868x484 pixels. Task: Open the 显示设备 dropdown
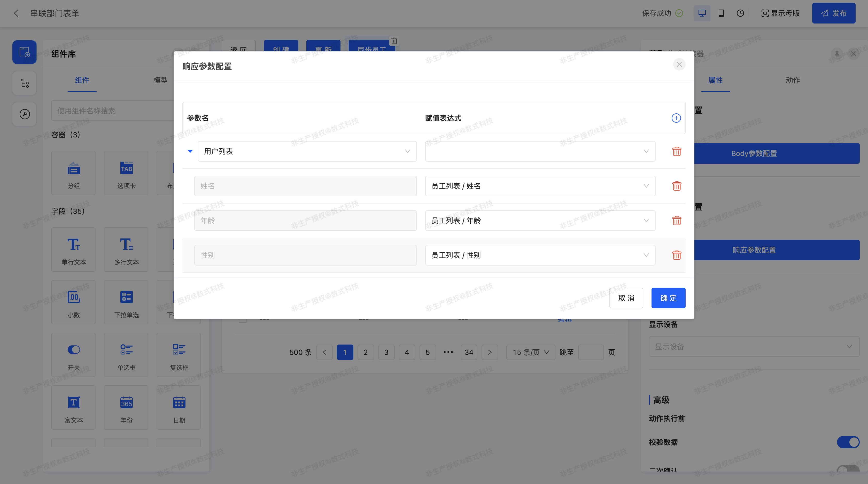[754, 347]
